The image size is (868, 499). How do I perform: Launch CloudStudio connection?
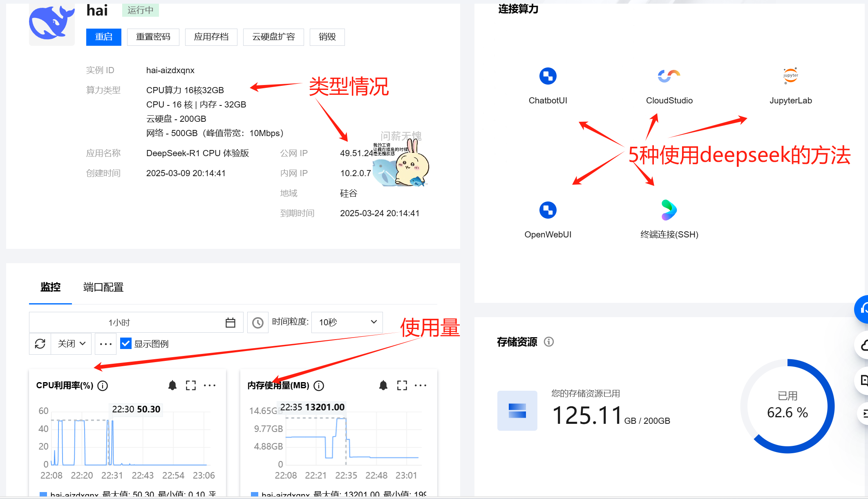(669, 76)
